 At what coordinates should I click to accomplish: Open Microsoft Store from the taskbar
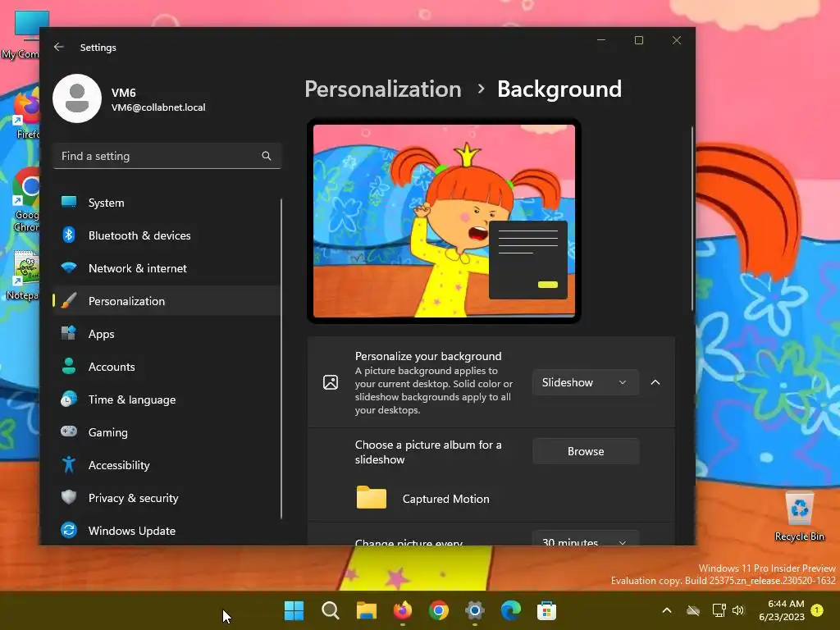click(546, 610)
